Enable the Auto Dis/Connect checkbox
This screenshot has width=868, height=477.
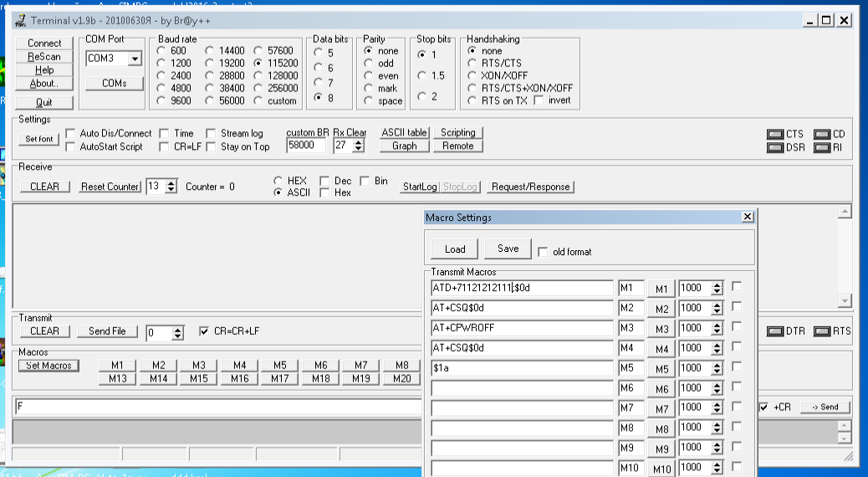(x=71, y=134)
